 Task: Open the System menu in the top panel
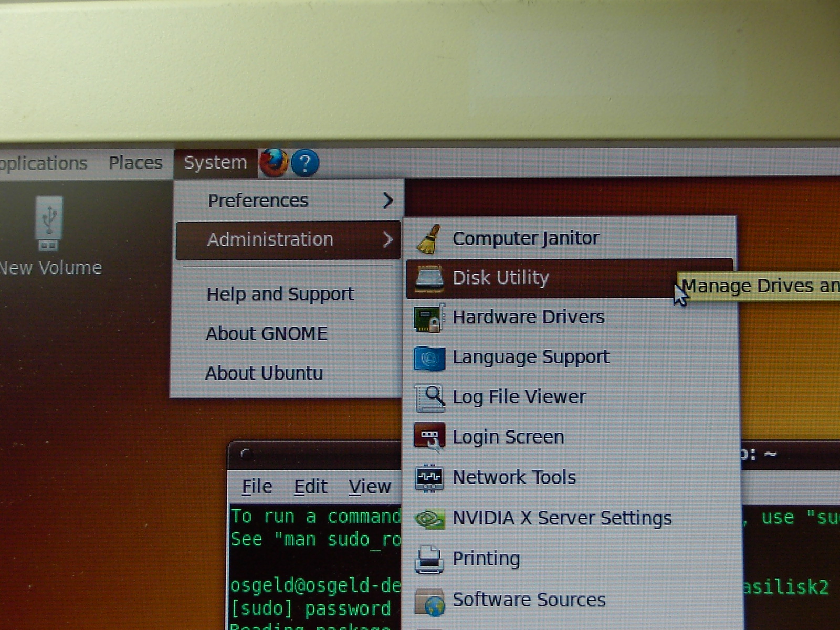pos(215,163)
